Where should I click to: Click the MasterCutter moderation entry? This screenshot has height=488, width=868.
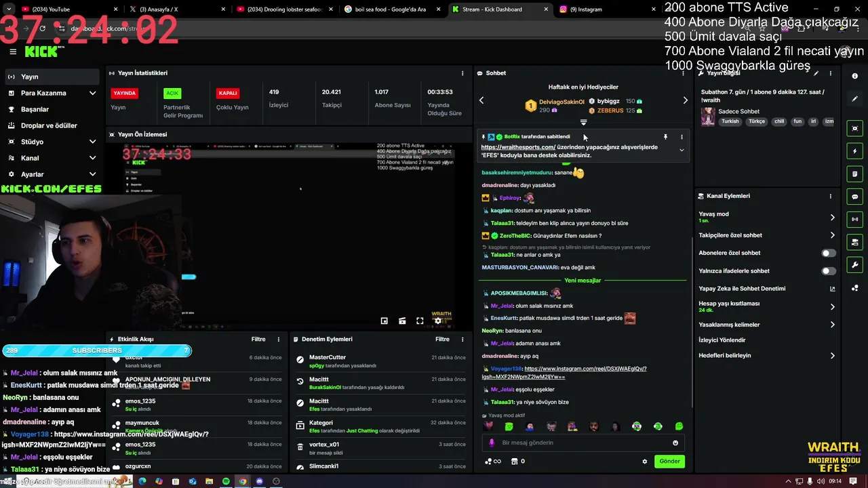(x=381, y=361)
